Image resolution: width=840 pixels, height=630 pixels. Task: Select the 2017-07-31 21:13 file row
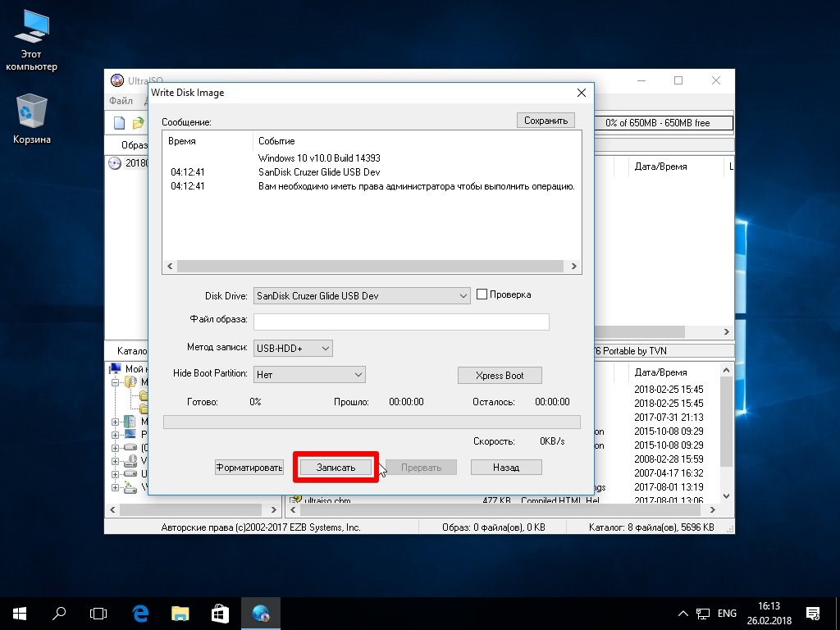(669, 418)
